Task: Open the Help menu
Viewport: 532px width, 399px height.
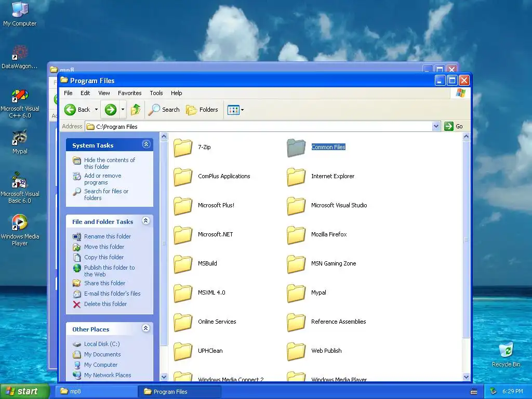Action: click(177, 93)
